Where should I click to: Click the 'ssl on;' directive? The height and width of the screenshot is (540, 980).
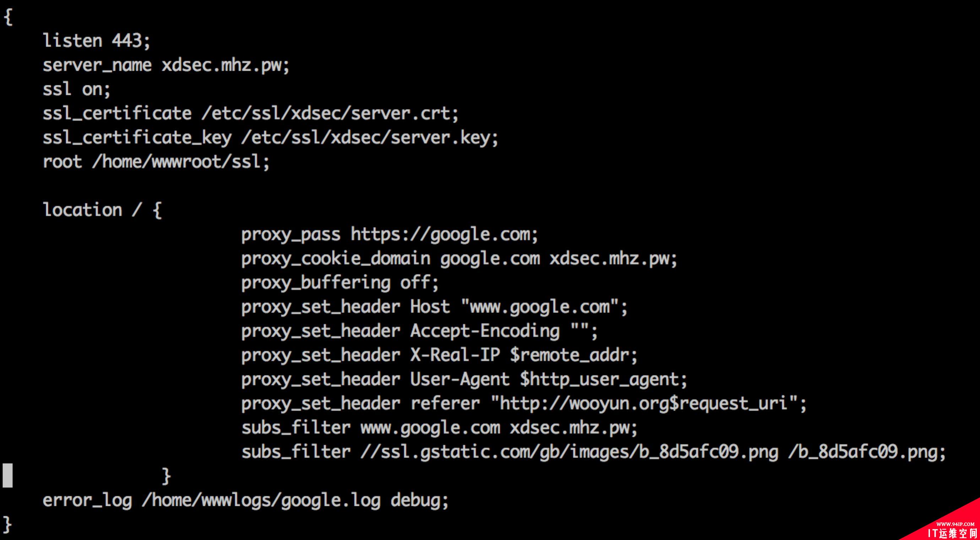76,90
